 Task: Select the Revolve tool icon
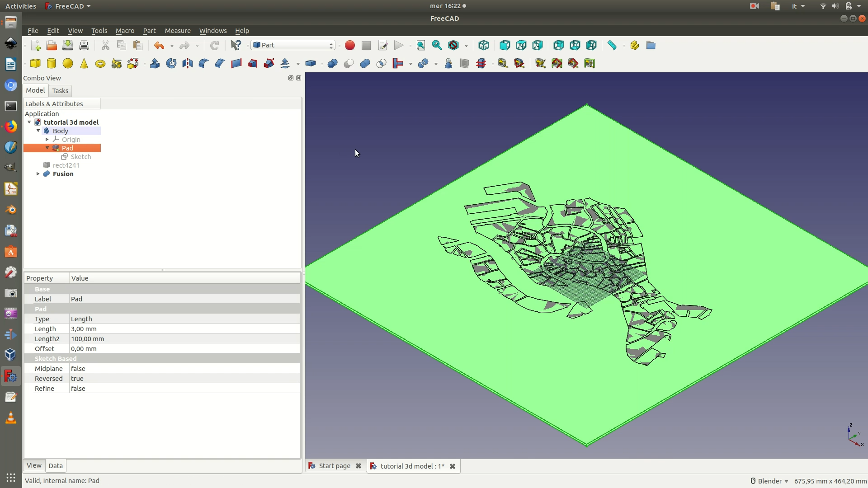pos(171,63)
